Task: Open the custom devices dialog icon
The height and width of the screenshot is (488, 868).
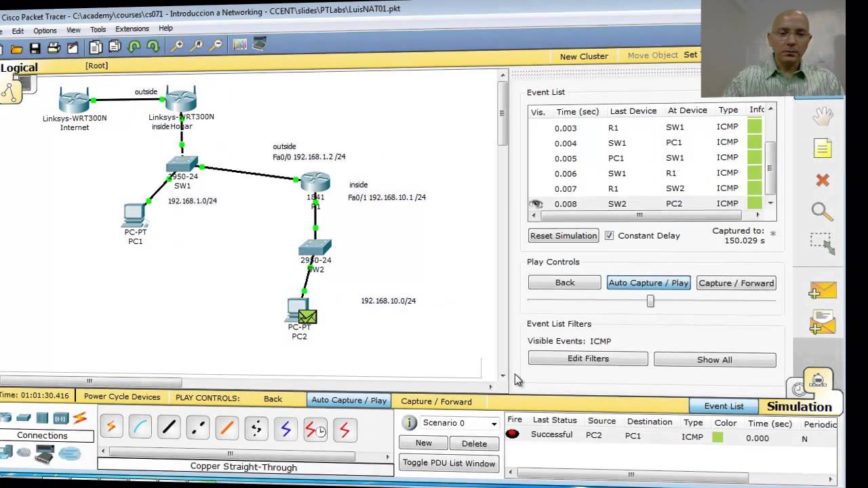Action: (260, 45)
